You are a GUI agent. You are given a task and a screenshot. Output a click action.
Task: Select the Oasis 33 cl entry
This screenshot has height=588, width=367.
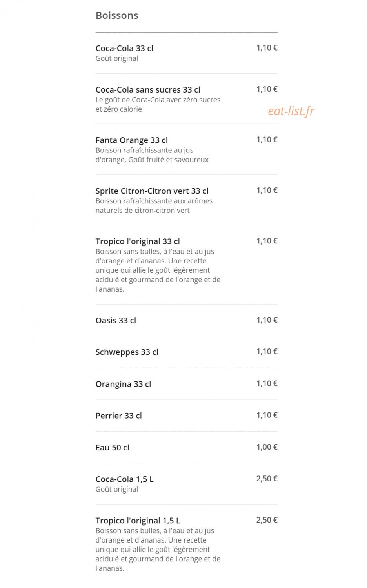[116, 321]
